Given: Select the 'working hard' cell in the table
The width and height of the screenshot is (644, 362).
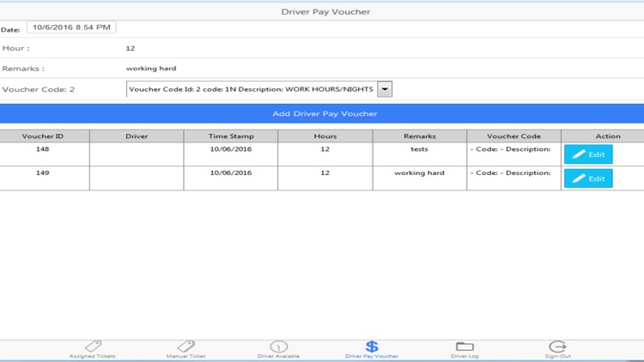Looking at the screenshot, I should pos(419,173).
